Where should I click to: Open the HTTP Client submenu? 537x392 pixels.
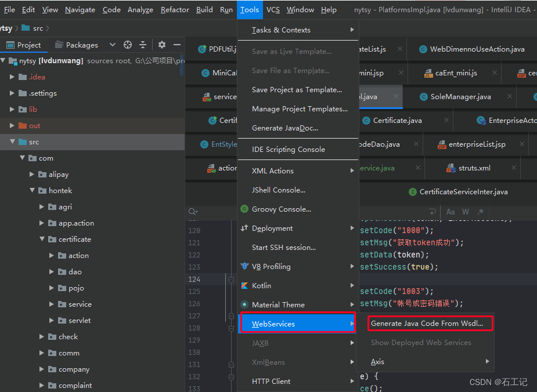297,381
